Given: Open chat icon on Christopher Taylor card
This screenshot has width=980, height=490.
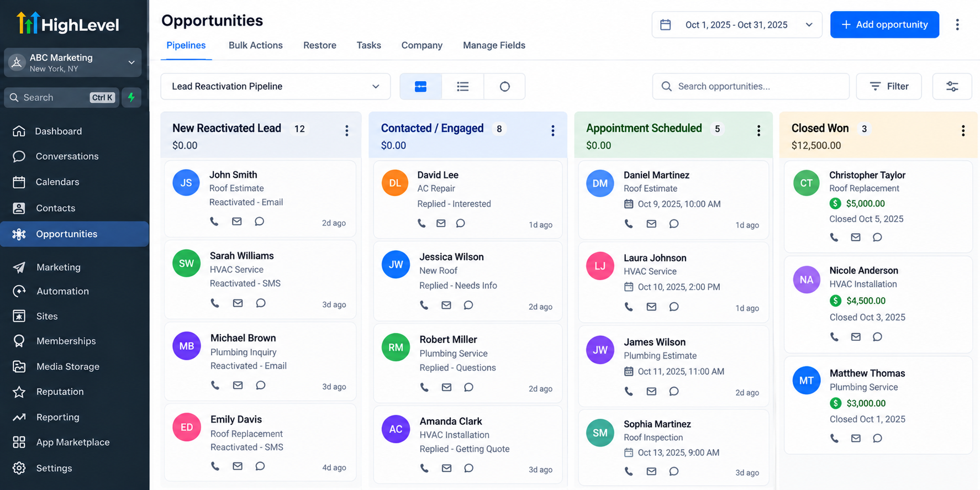Looking at the screenshot, I should click(x=877, y=237).
